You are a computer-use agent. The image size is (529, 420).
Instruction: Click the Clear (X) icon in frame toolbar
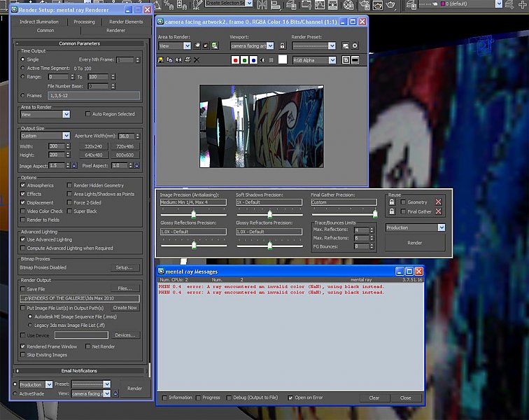point(196,60)
